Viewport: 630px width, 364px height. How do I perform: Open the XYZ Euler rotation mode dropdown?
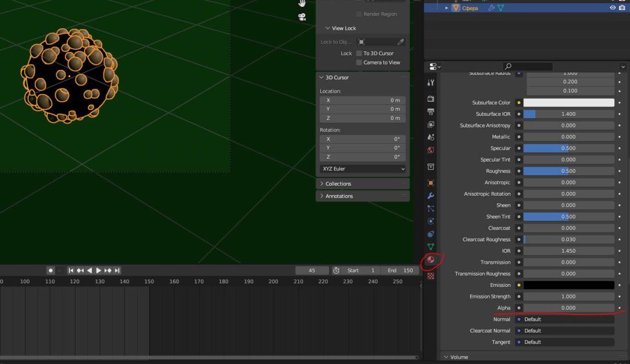[363, 169]
